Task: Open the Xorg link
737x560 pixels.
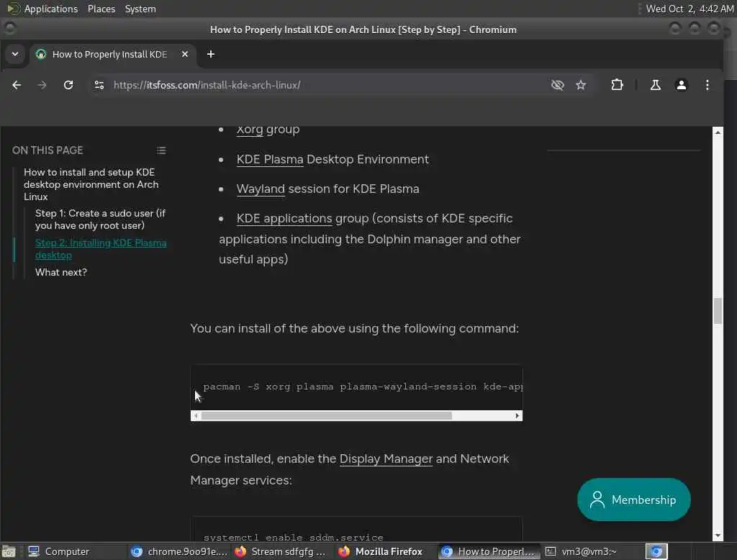Action: point(250,130)
